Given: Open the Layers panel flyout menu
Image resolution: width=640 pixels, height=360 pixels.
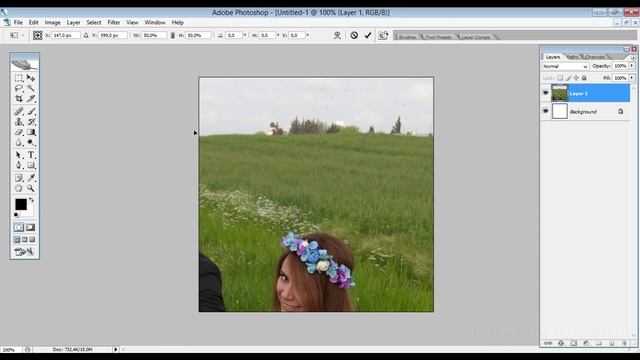Looking at the screenshot, I should coord(633,58).
